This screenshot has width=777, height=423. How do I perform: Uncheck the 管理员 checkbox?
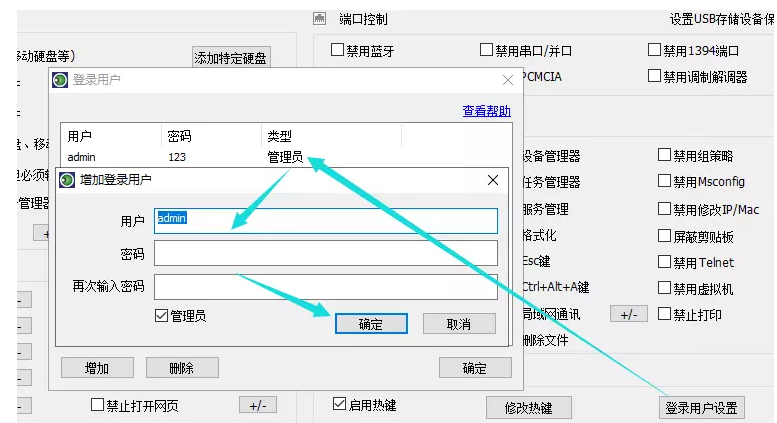[x=161, y=316]
